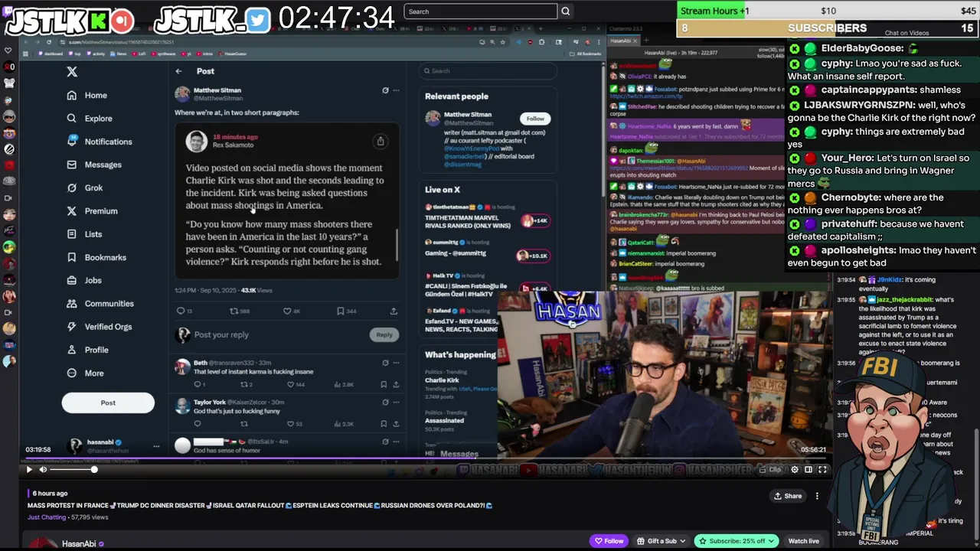
Task: Click the Share button below video
Action: click(x=788, y=496)
